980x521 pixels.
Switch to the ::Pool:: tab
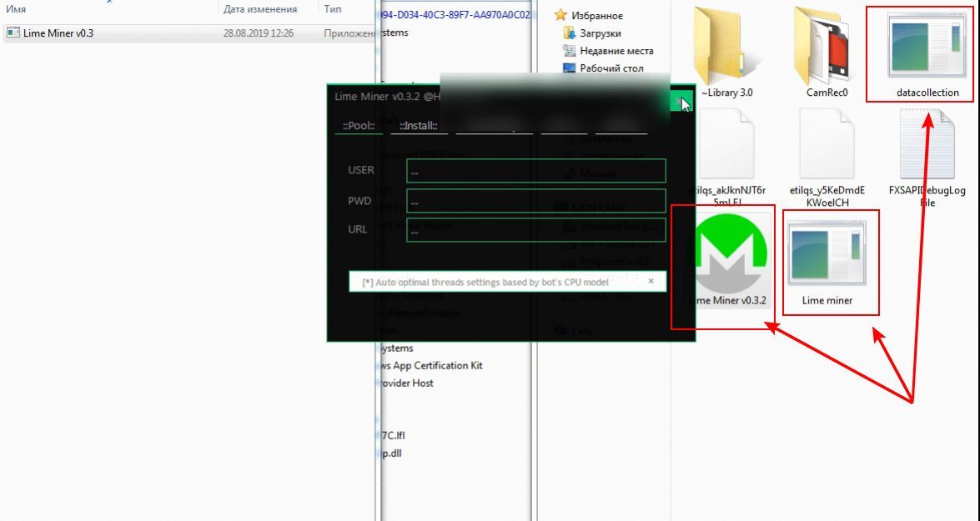coord(358,126)
